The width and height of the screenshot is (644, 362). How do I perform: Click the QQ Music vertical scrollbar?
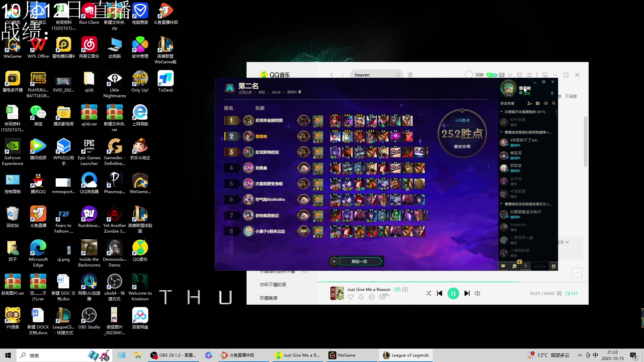[x=586, y=141]
